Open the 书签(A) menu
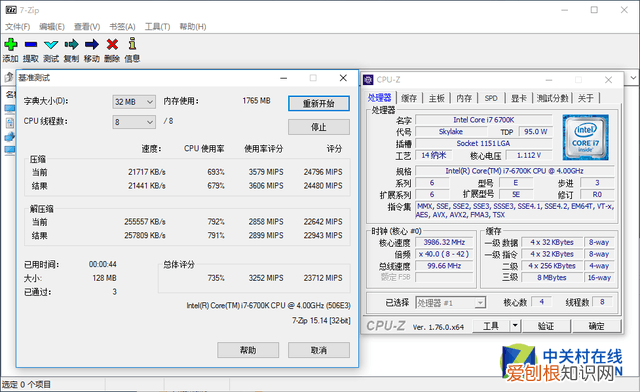The width and height of the screenshot is (640, 392). [x=122, y=27]
